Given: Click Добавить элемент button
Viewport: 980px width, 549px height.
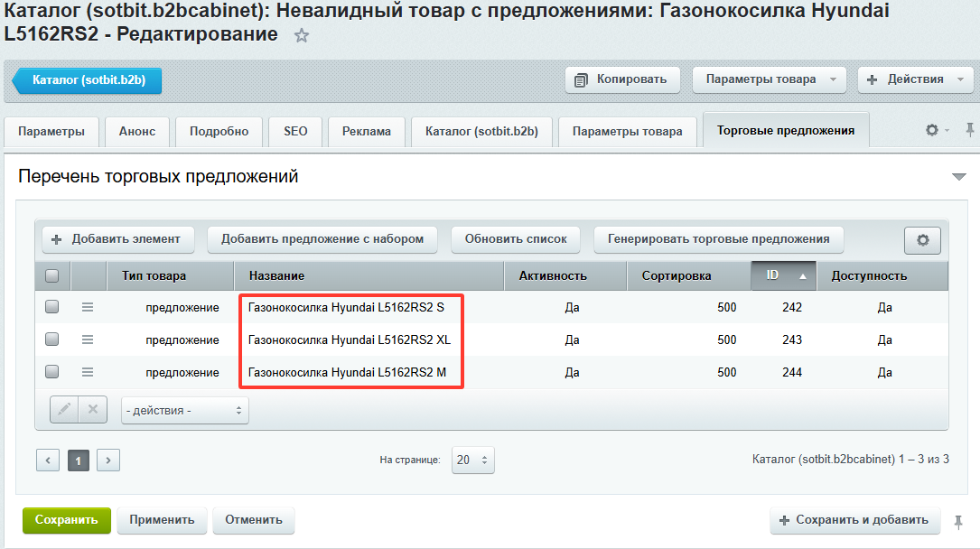Looking at the screenshot, I should [x=118, y=239].
